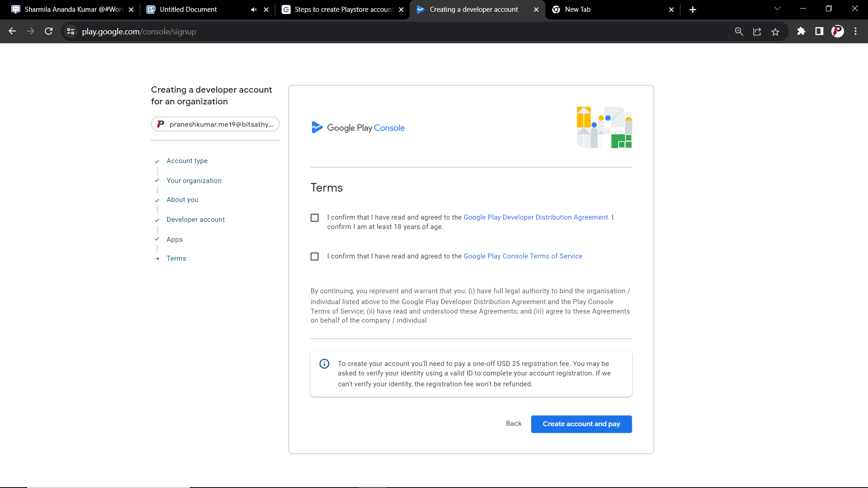Click the zoom magnifier icon in address bar
Image resolution: width=868 pixels, height=488 pixels.
(739, 32)
